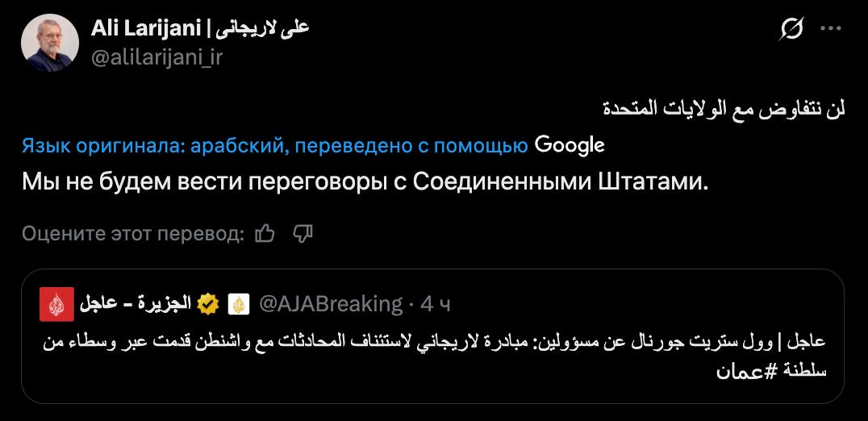
Task: Open the quoted post's Arabic headline text
Action: [x=436, y=342]
